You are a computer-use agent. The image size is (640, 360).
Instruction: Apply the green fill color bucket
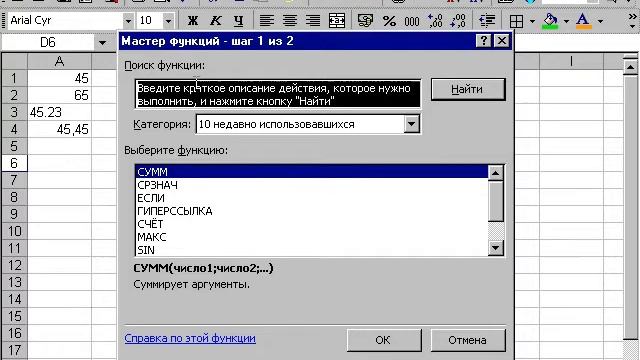click(x=551, y=20)
